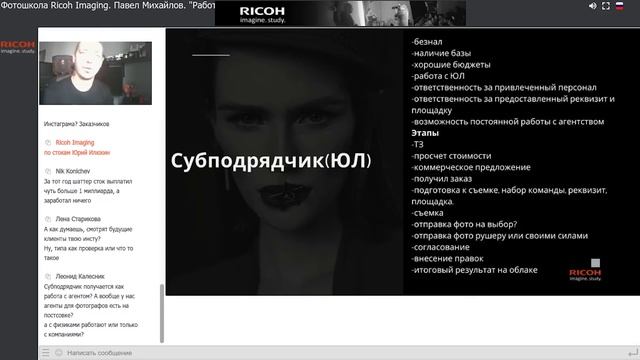Click the slide line -возможность постоянной работы с агентством

click(x=508, y=122)
